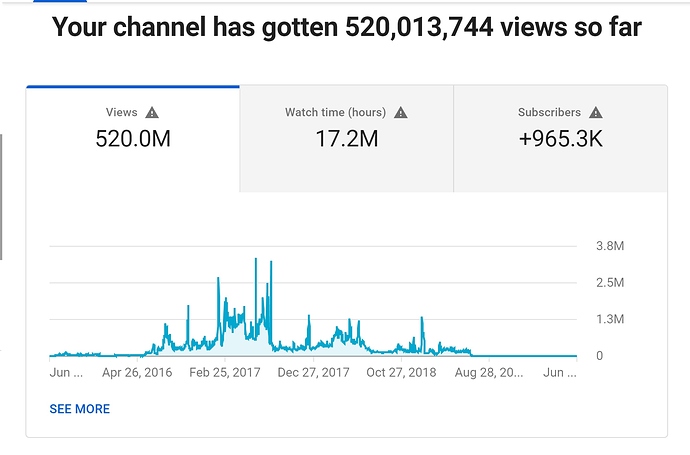The width and height of the screenshot is (690, 455).
Task: Click the tallest peak on the views chart
Action: 256,260
